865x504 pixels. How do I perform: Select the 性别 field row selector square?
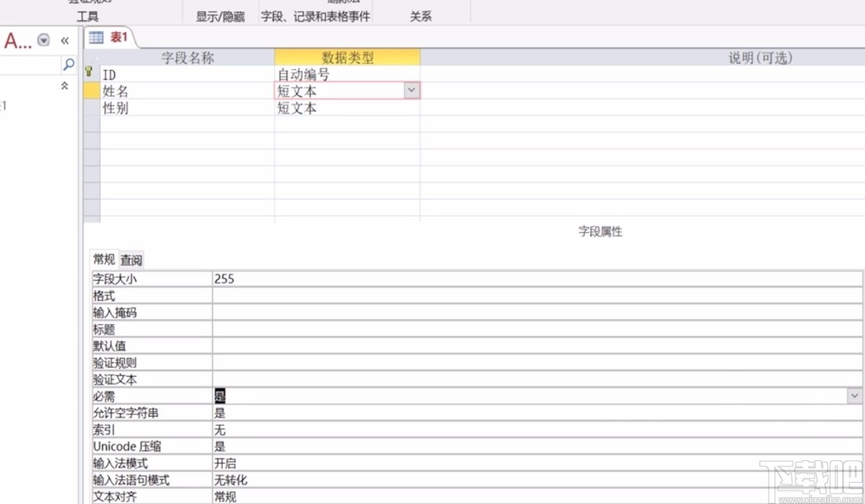(90, 109)
